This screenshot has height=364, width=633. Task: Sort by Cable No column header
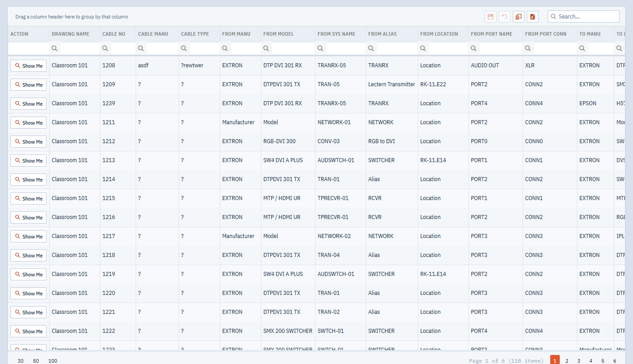point(118,34)
